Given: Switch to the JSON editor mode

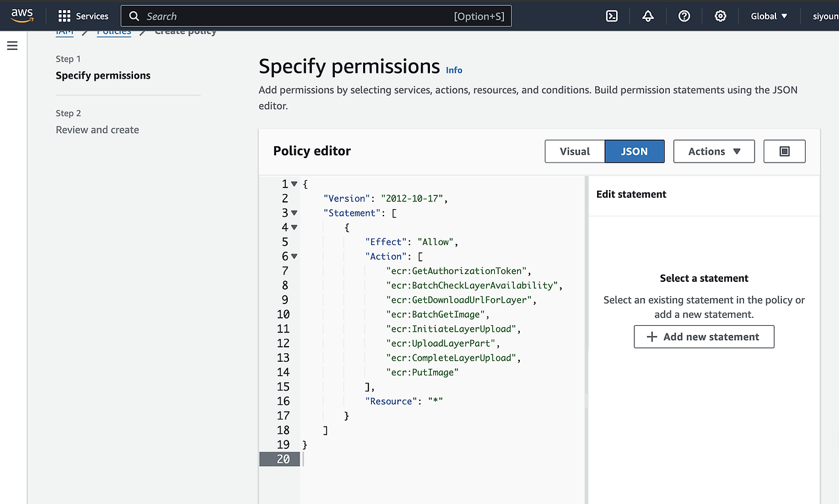Looking at the screenshot, I should pos(634,151).
